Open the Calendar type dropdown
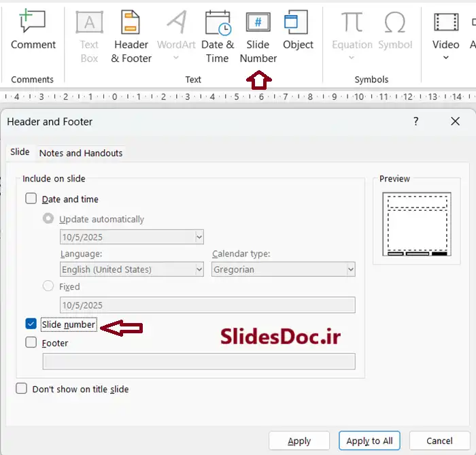This screenshot has width=476, height=455. point(350,269)
